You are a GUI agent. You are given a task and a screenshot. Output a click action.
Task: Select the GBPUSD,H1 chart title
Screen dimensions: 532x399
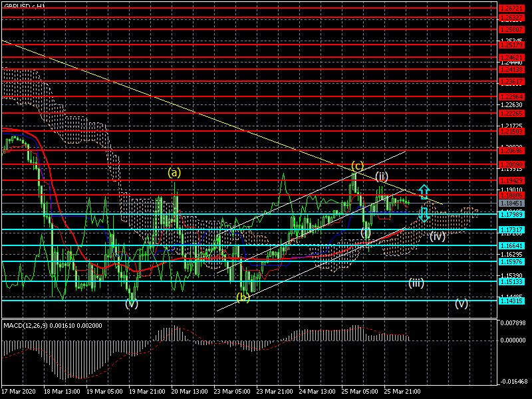pyautogui.click(x=25, y=6)
